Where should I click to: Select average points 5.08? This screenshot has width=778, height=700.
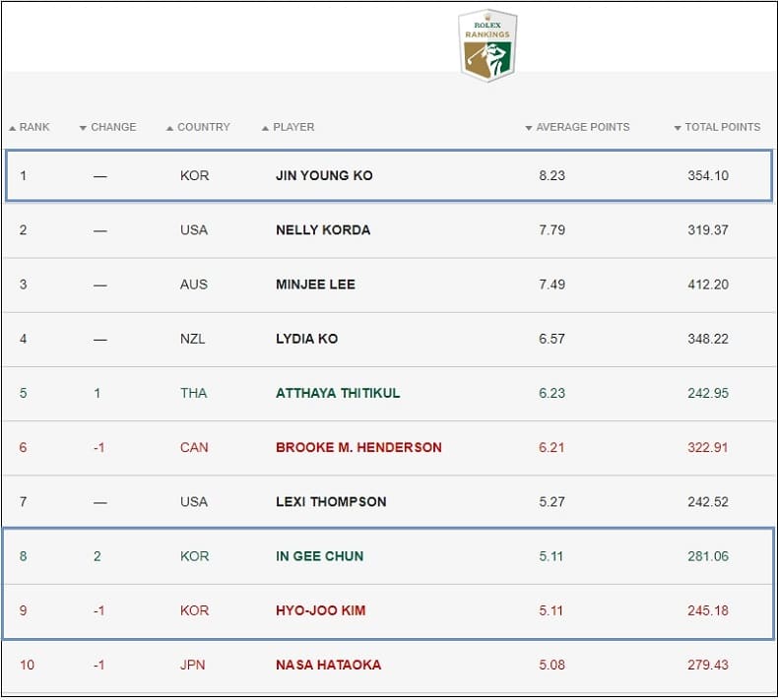551,665
